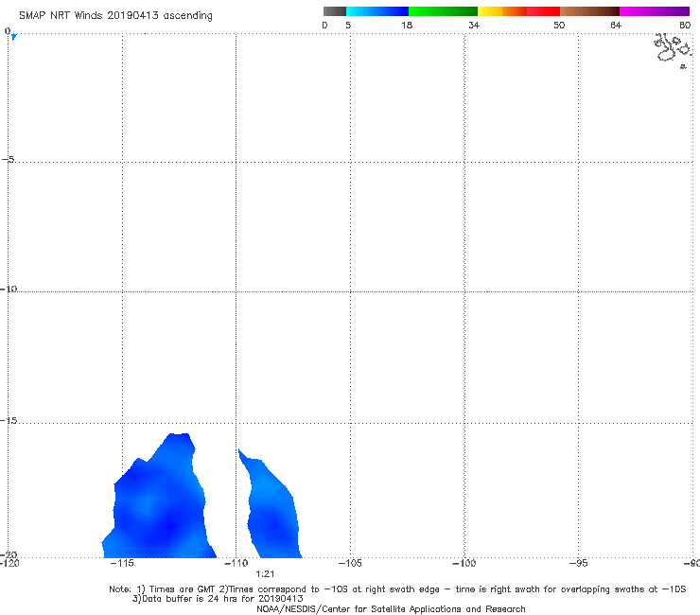Click the cyan-blue segment of the color bar
Image resolution: width=700 pixels, height=615 pixels.
(377, 11)
